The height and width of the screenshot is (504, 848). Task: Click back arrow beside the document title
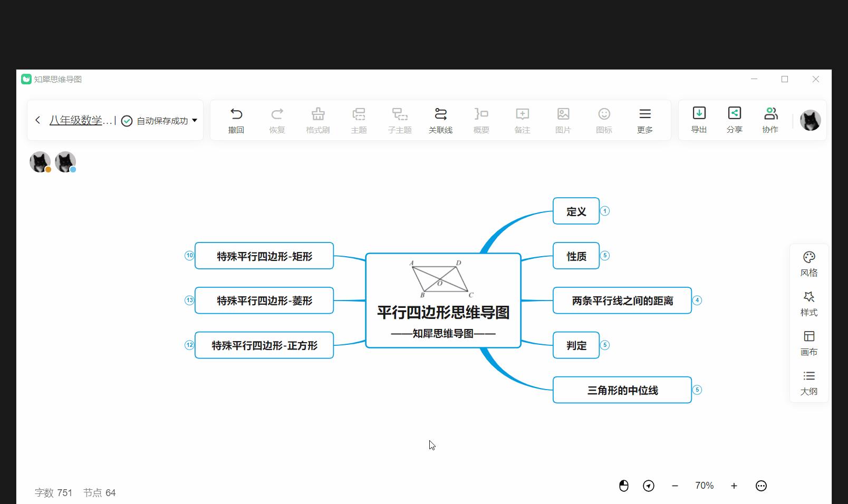(37, 120)
